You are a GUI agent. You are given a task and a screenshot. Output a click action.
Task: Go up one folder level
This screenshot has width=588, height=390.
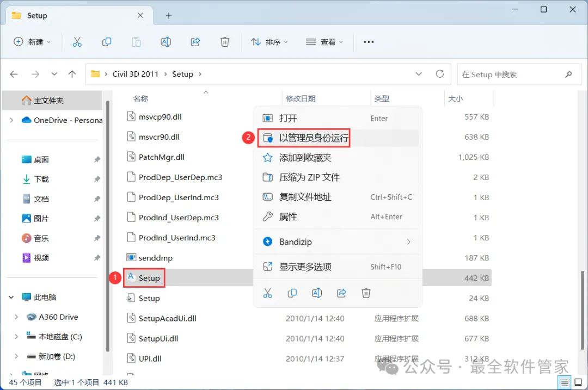click(x=72, y=74)
